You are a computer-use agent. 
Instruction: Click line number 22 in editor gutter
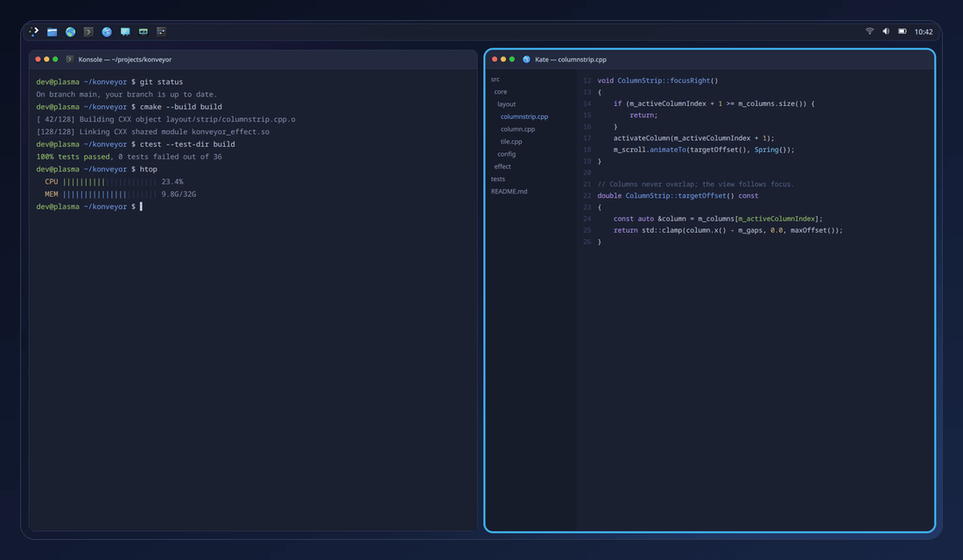[587, 196]
